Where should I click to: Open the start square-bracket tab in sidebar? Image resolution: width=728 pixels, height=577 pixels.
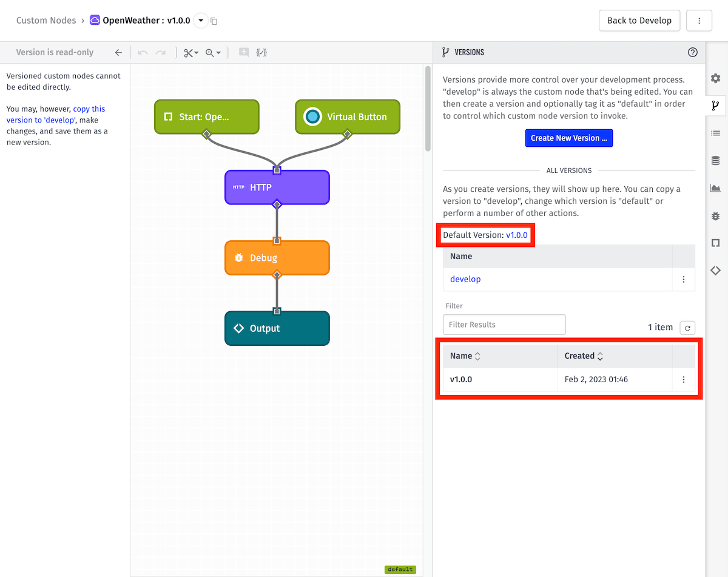point(716,243)
